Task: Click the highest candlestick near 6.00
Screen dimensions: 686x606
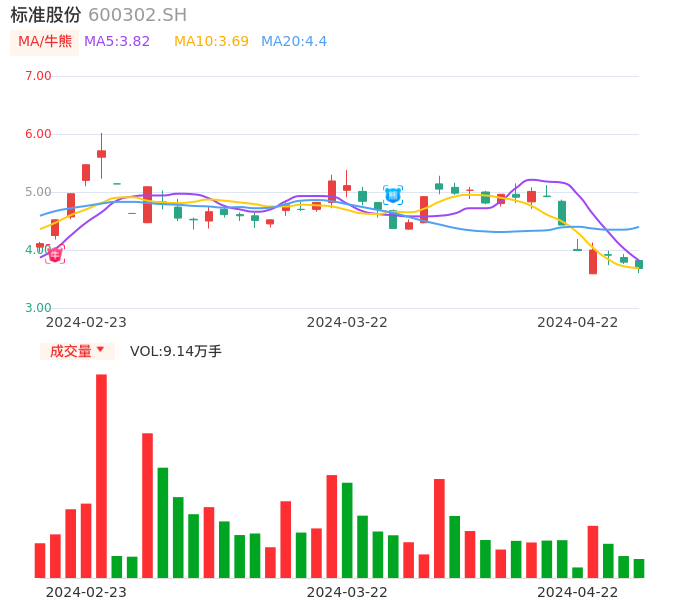Action: click(101, 153)
